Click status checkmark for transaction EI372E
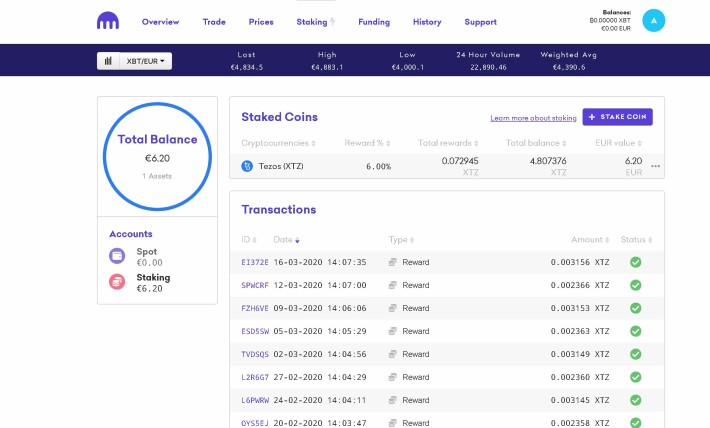Viewport: 710px width, 428px height. click(636, 262)
